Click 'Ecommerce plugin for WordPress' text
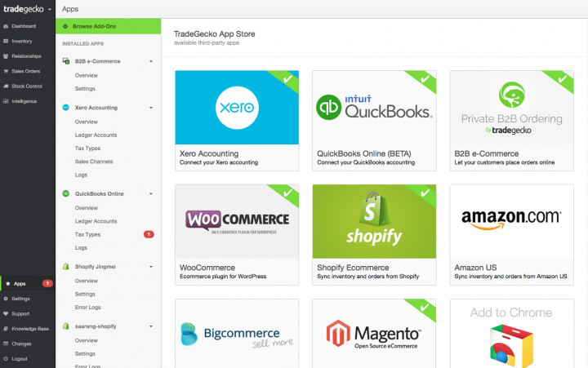Image resolution: width=588 pixels, height=368 pixels. pyautogui.click(x=223, y=276)
